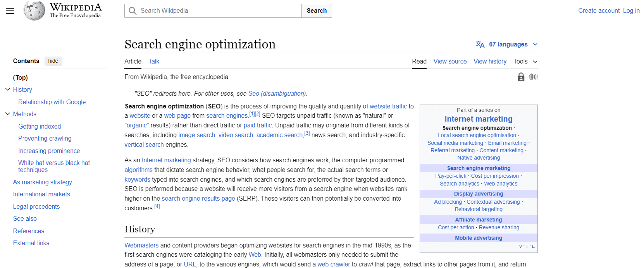
Task: Open History in the contents list
Action: coord(22,89)
